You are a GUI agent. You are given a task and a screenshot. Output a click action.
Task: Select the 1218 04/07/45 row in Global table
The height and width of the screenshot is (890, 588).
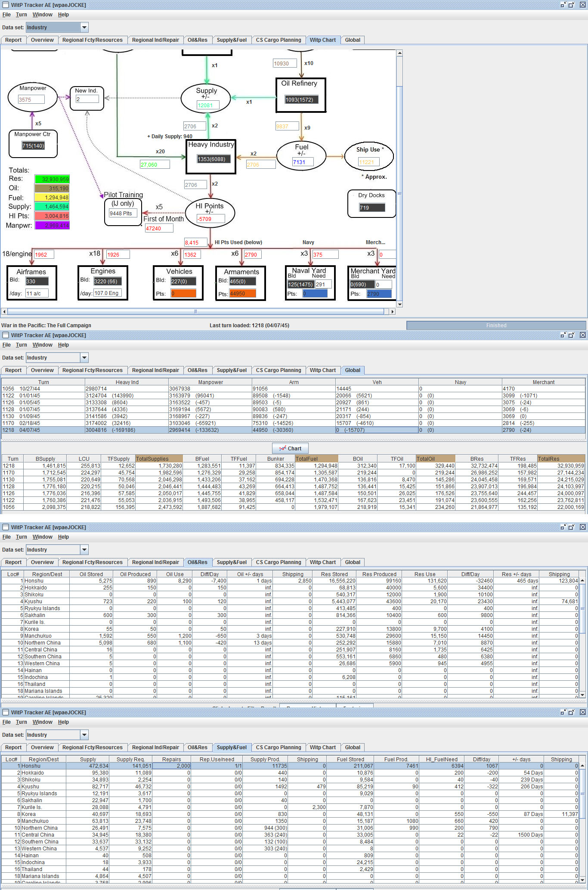293,430
